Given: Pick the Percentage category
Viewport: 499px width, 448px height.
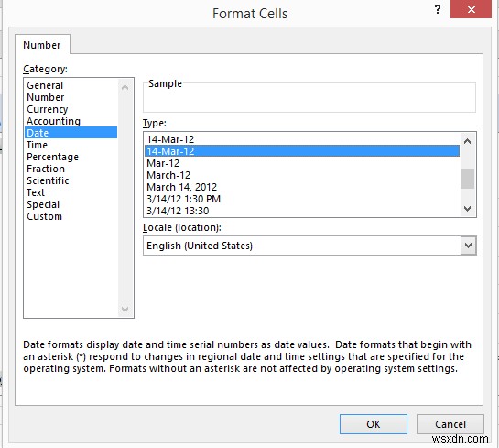Looking at the screenshot, I should click(x=52, y=157).
